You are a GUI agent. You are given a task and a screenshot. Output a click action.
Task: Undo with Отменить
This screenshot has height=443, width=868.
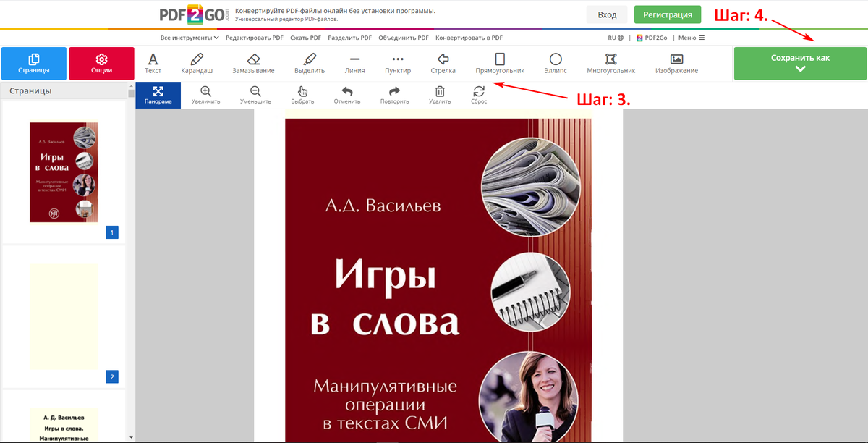347,96
